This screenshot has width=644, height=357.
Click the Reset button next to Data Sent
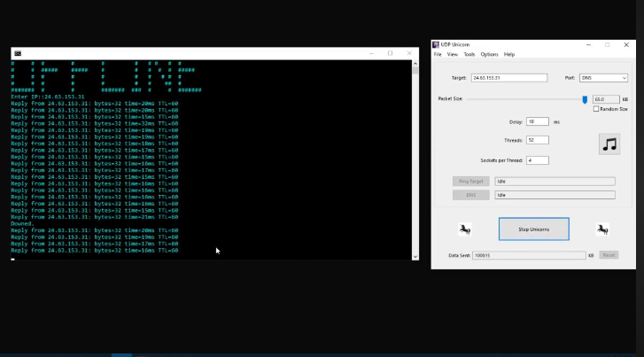tap(609, 255)
